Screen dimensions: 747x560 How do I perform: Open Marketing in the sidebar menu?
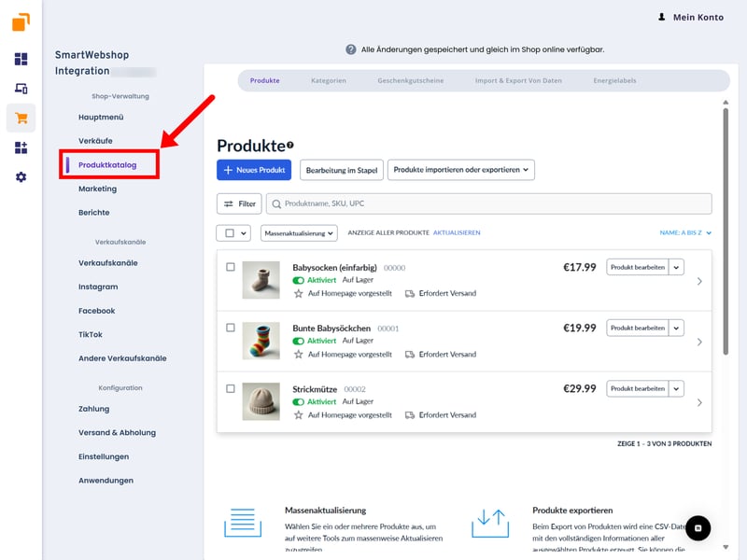(x=98, y=189)
